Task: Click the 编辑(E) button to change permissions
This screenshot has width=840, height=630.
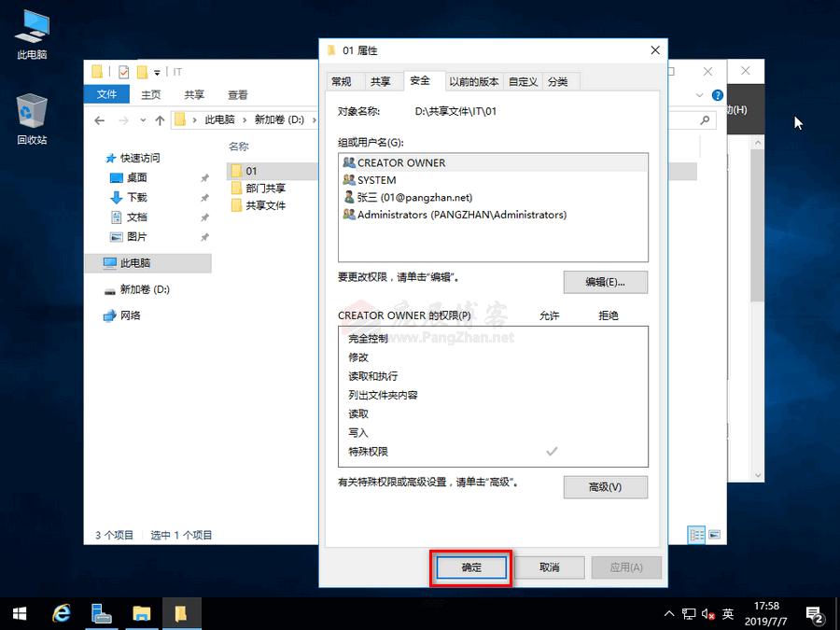Action: (x=605, y=282)
